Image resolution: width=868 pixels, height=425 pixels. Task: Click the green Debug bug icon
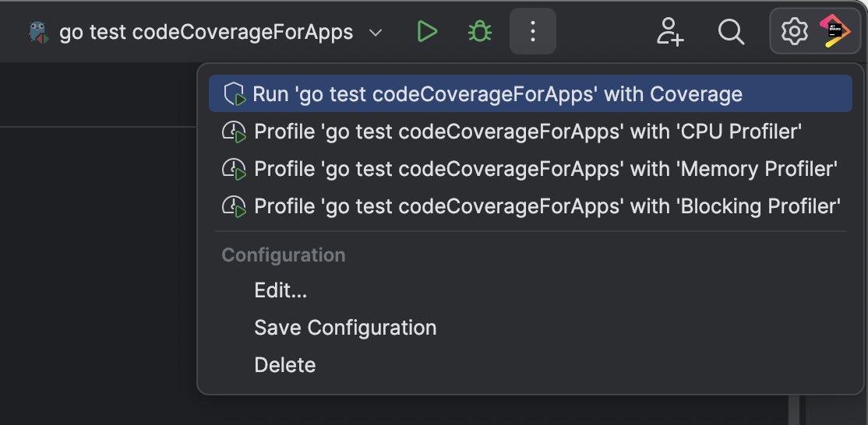tap(479, 32)
